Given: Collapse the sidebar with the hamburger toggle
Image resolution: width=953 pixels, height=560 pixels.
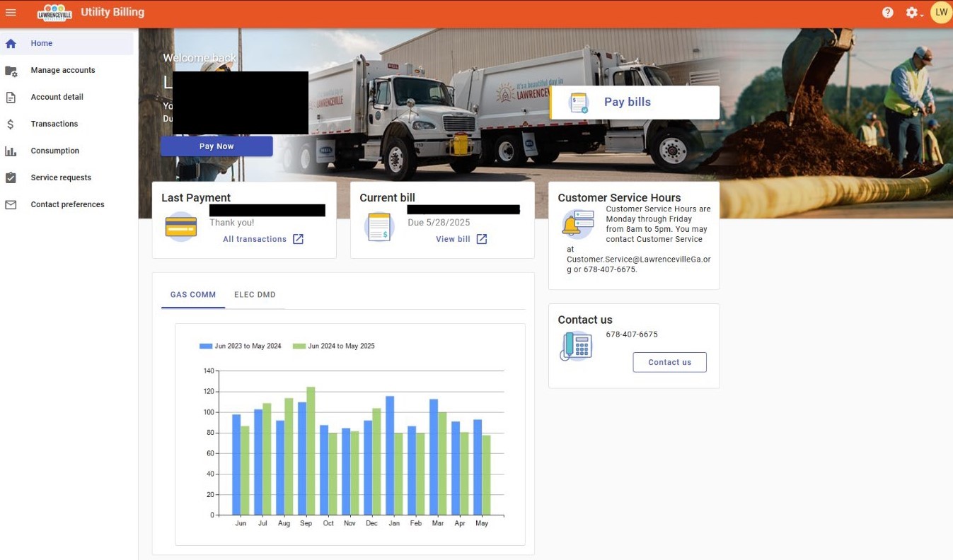Looking at the screenshot, I should (10, 12).
